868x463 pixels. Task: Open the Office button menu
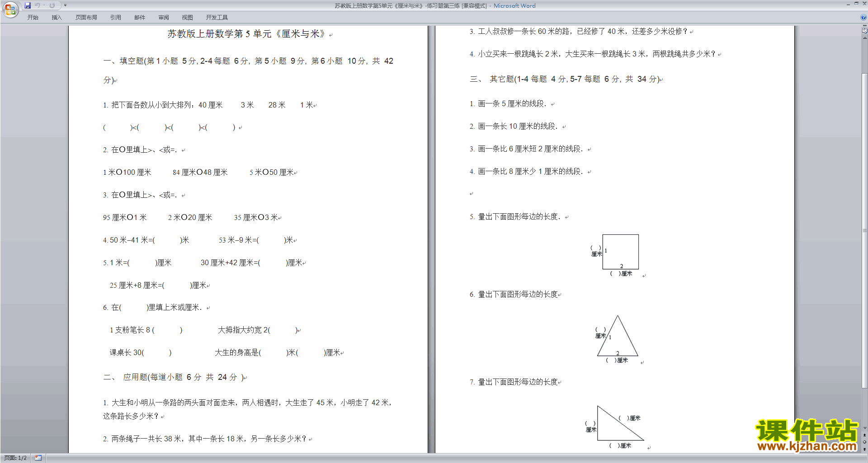point(10,9)
